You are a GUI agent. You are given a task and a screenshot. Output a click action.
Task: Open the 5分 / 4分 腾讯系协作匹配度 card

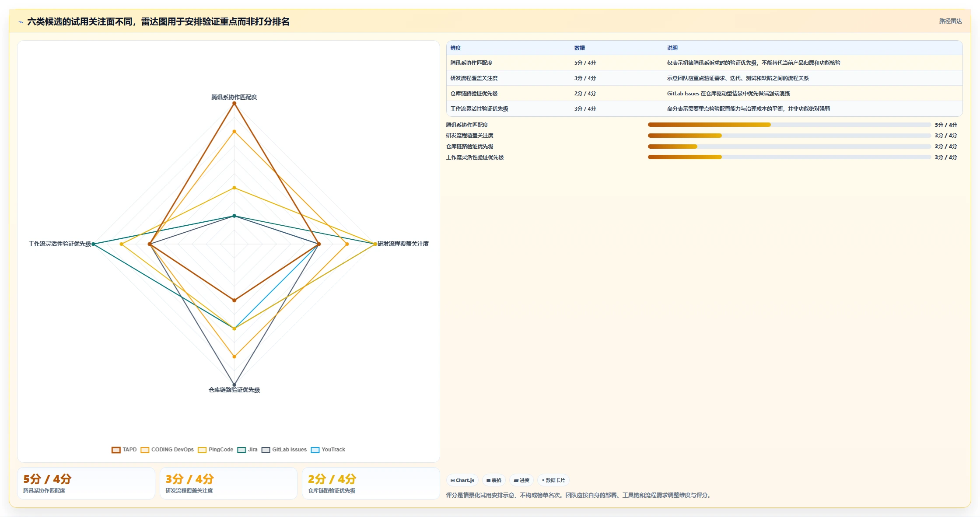tap(86, 483)
